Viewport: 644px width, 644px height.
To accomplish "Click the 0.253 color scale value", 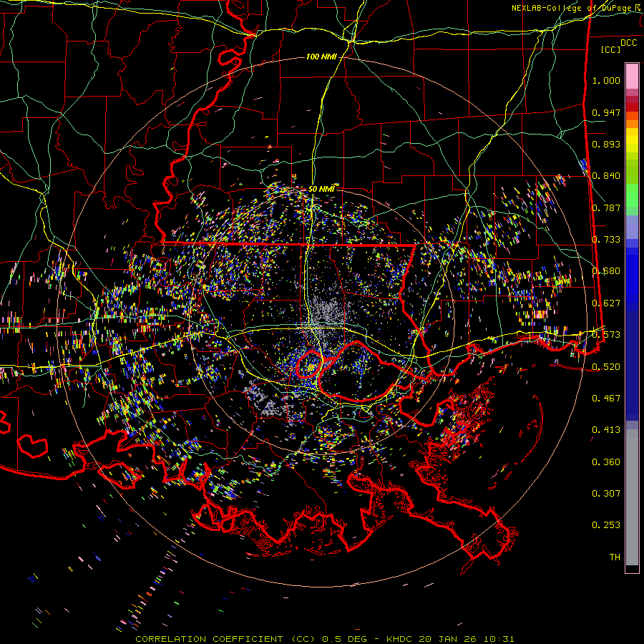I will click(606, 525).
